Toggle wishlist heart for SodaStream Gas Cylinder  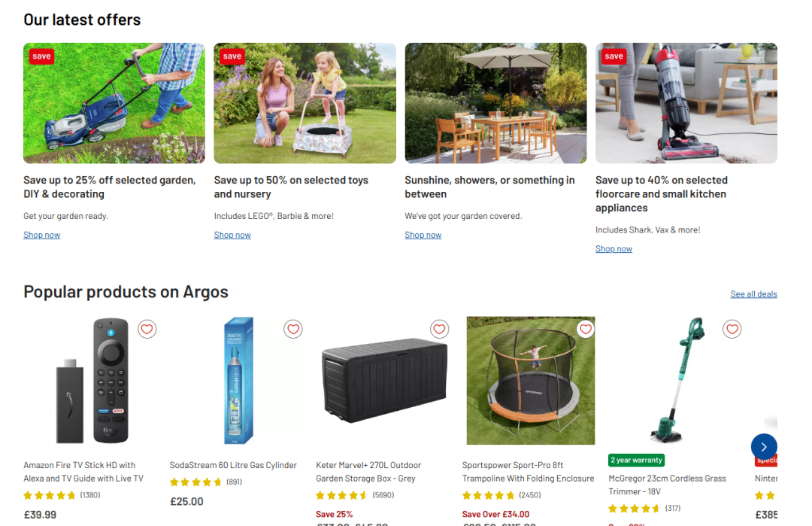coord(293,329)
